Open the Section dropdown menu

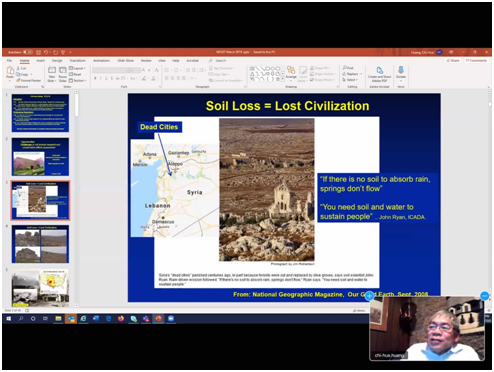click(x=78, y=80)
